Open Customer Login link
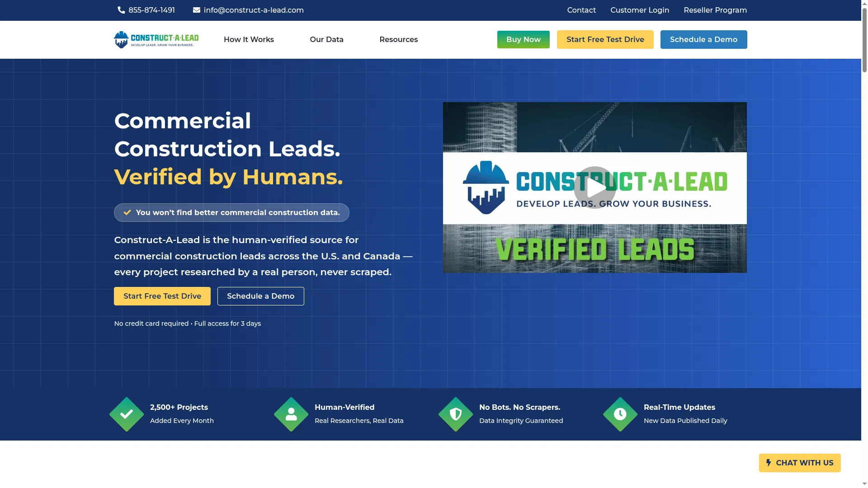Screen dimensions: 868x488 (x=640, y=10)
